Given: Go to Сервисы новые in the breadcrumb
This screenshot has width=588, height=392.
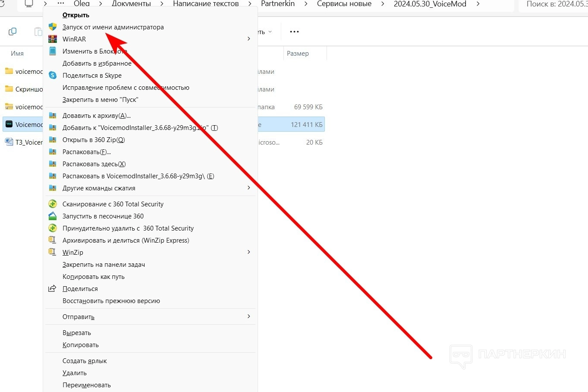Looking at the screenshot, I should 344,3.
